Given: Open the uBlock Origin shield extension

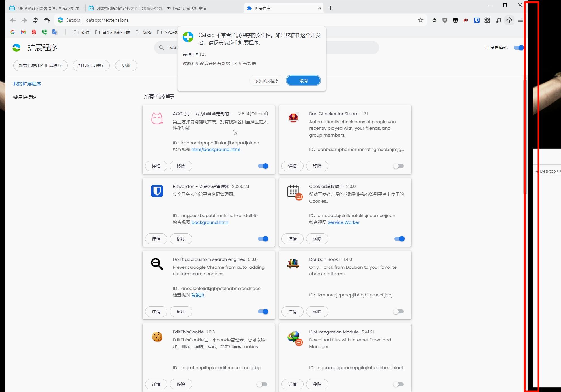Looking at the screenshot, I should pyautogui.click(x=445, y=20).
